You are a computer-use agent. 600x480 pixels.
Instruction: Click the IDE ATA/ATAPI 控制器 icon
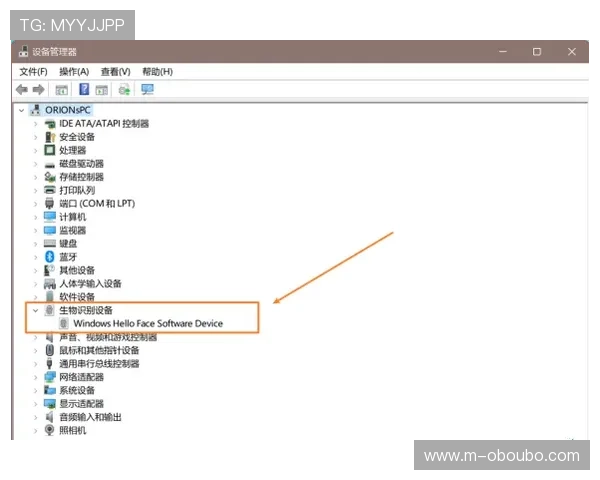point(50,124)
